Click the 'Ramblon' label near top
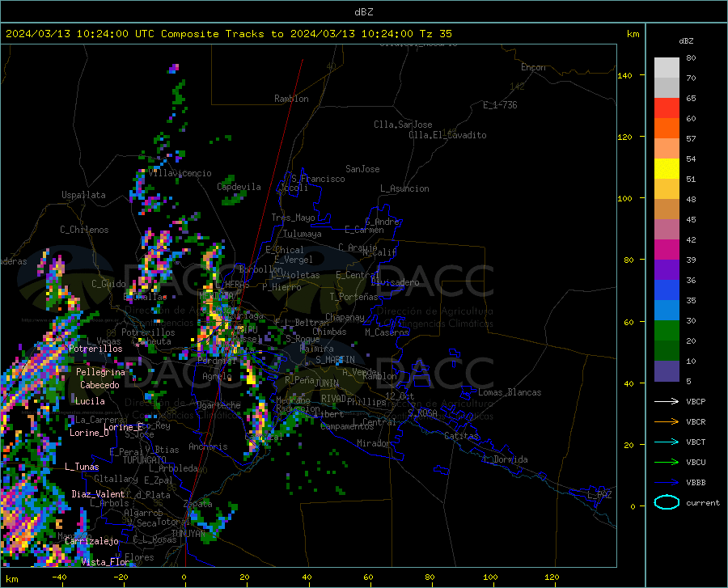 click(291, 99)
